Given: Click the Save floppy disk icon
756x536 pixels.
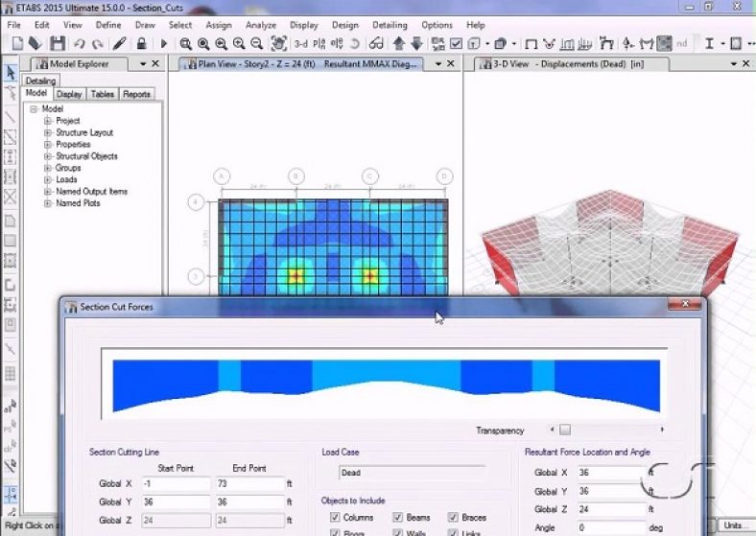Looking at the screenshot, I should click(58, 43).
